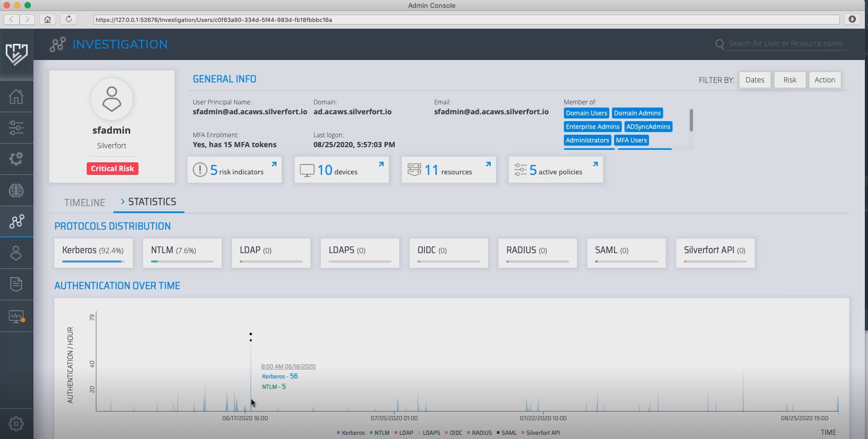This screenshot has height=439, width=868.
Task: Select the LDAP (0) protocol card
Action: [x=271, y=253]
